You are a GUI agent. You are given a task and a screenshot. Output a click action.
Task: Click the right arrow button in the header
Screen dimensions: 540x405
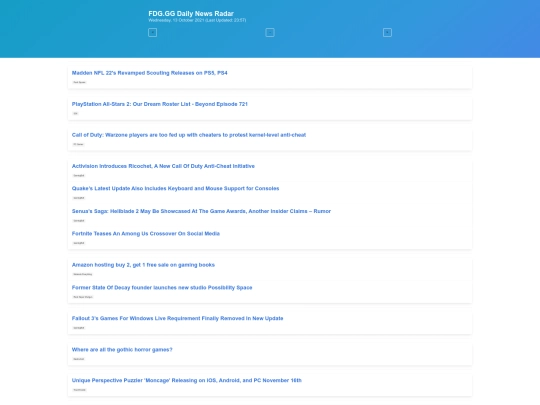387,32
